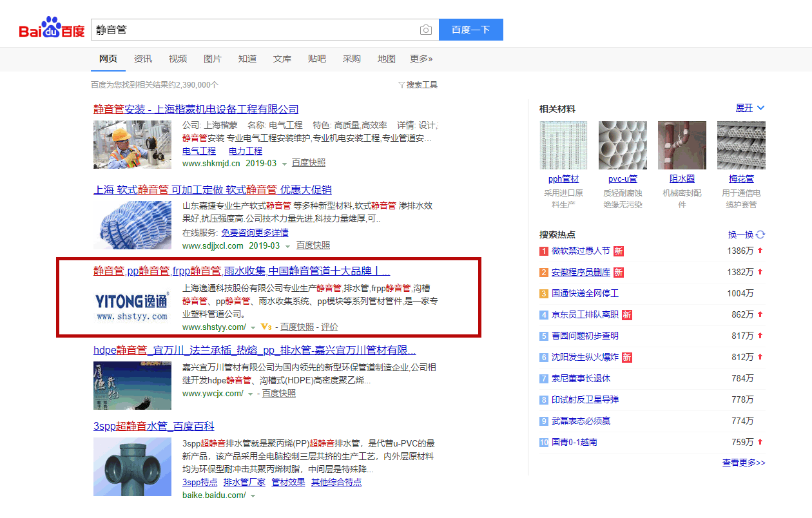This screenshot has width=812, height=518.
Task: Refresh hot searches with 换一换 icon
Action: 760,235
